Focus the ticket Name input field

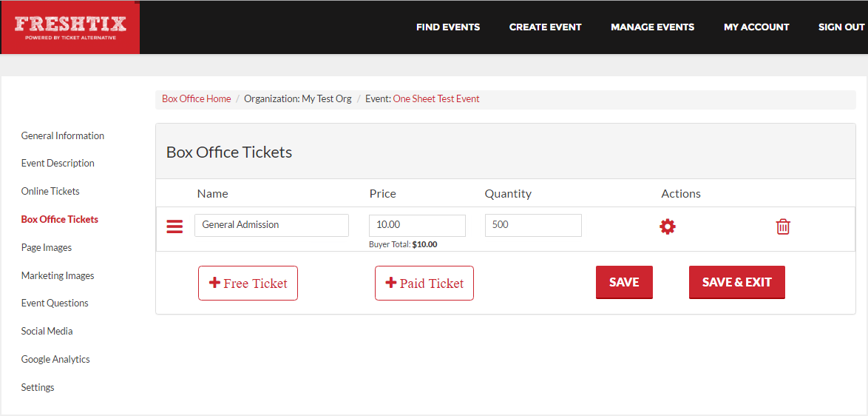coord(271,226)
